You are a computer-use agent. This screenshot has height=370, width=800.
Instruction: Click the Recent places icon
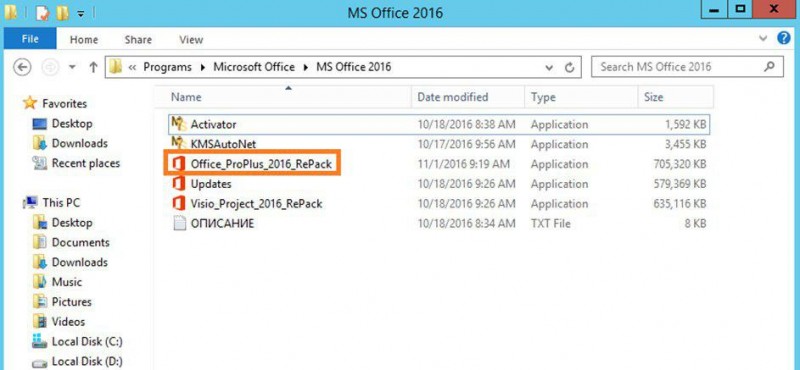point(40,163)
